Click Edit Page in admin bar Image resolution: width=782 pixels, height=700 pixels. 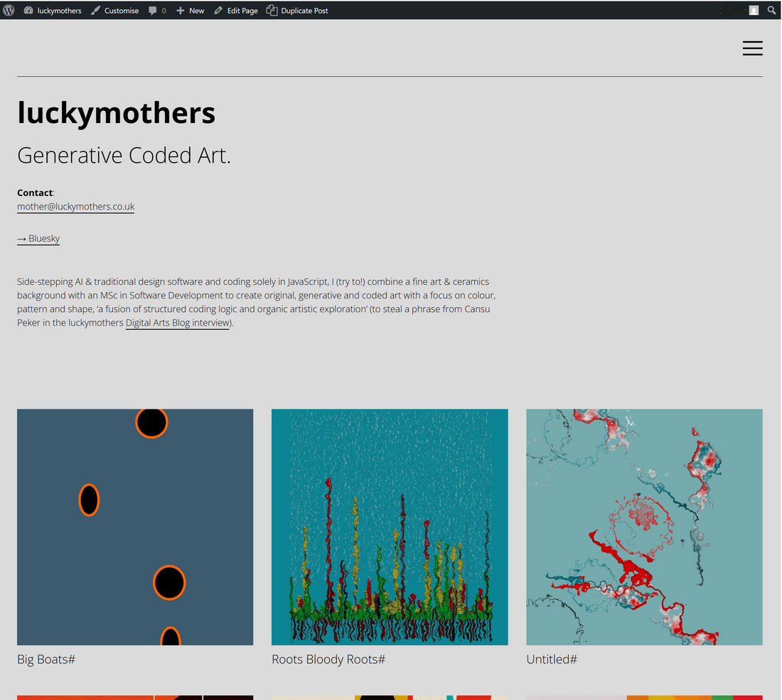point(237,11)
